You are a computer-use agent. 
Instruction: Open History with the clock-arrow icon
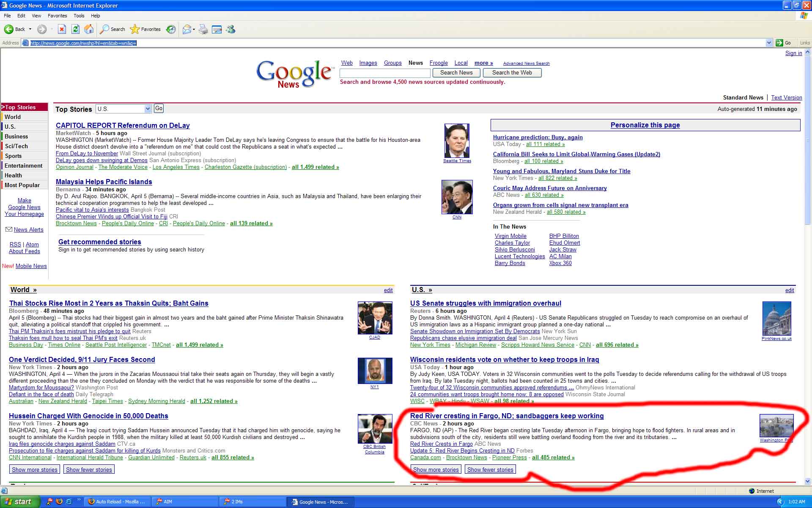171,29
